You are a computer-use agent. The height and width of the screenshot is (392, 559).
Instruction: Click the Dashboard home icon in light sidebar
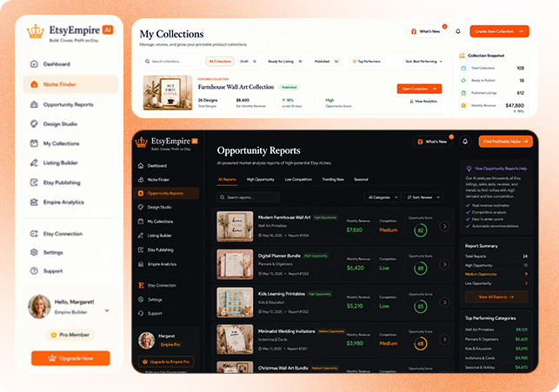34,64
